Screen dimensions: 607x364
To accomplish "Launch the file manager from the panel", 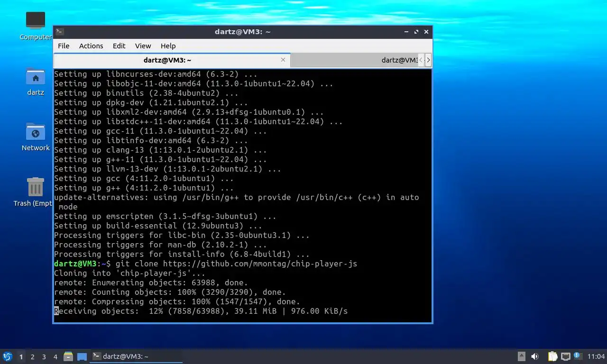I will (68, 356).
